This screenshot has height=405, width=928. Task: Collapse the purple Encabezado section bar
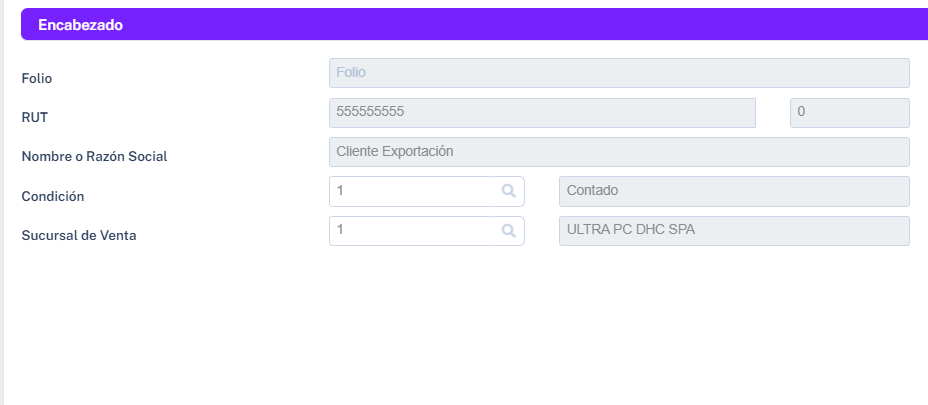click(x=474, y=24)
